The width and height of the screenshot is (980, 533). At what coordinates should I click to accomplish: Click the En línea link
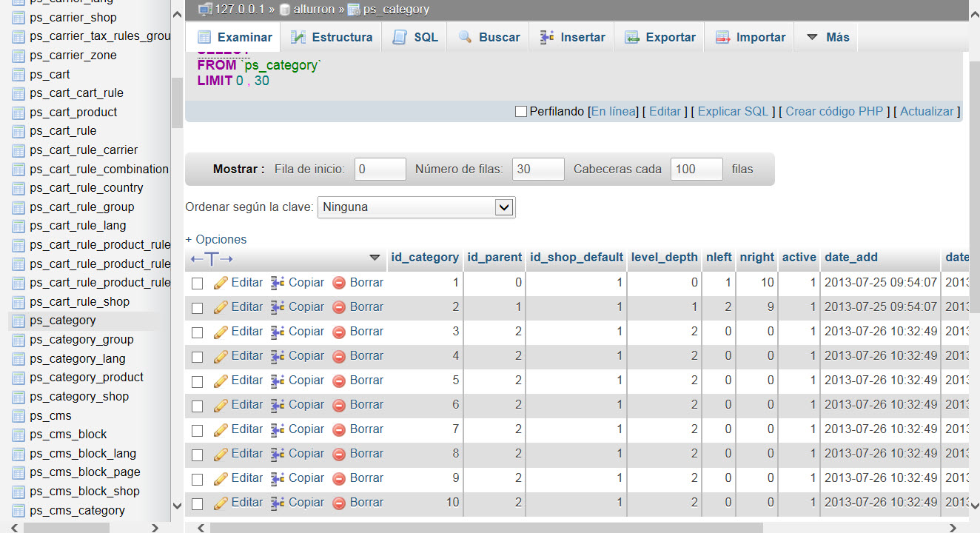coord(614,112)
